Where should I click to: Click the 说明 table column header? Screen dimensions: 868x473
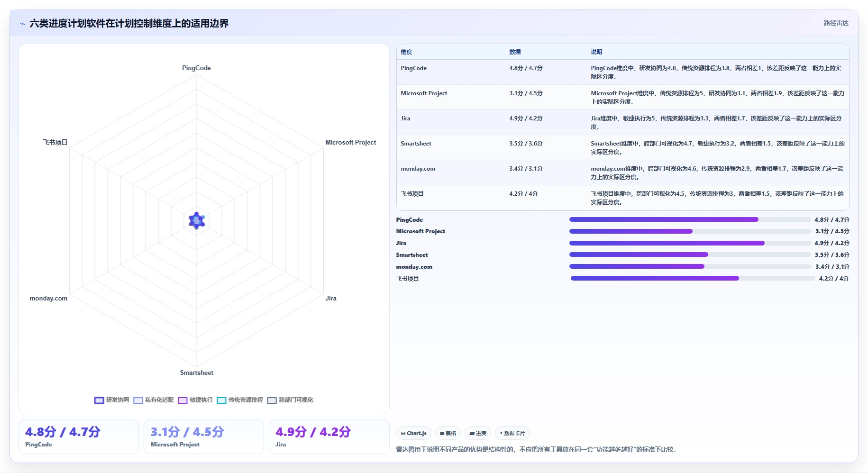tap(596, 52)
